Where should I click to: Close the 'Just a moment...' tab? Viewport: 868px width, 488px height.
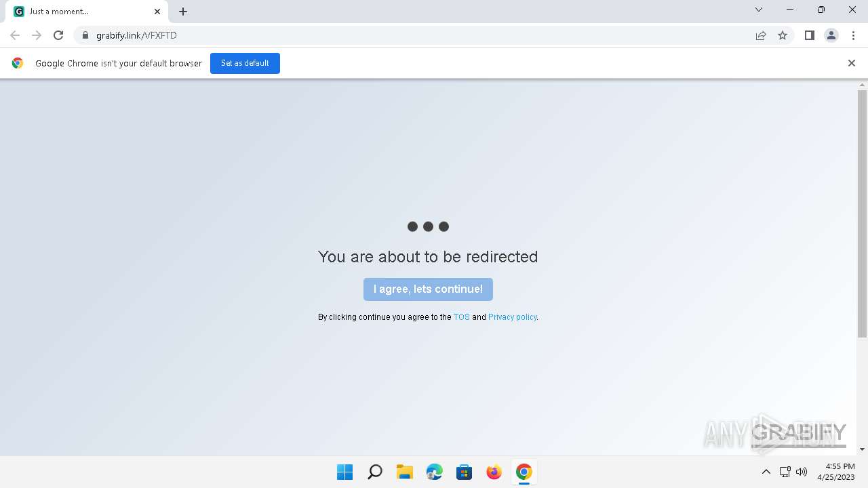pos(157,12)
